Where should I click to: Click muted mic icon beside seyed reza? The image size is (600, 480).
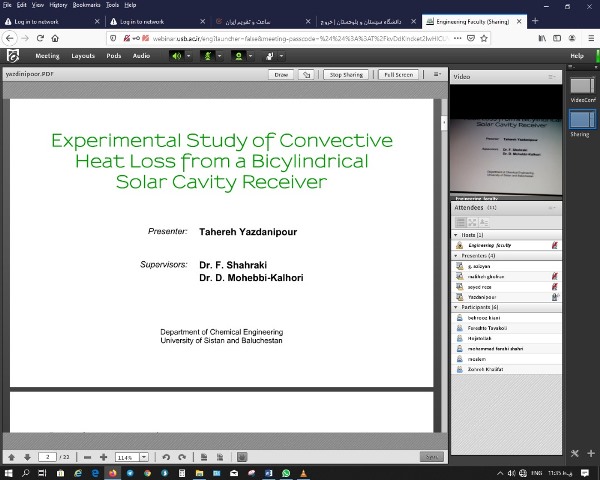pyautogui.click(x=554, y=287)
